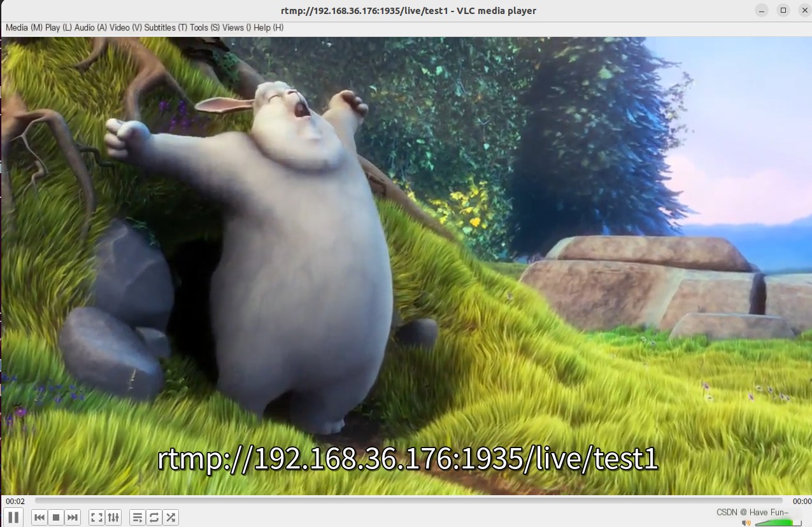The height and width of the screenshot is (527, 812).
Task: Open the Audio (A) menu
Action: point(90,28)
